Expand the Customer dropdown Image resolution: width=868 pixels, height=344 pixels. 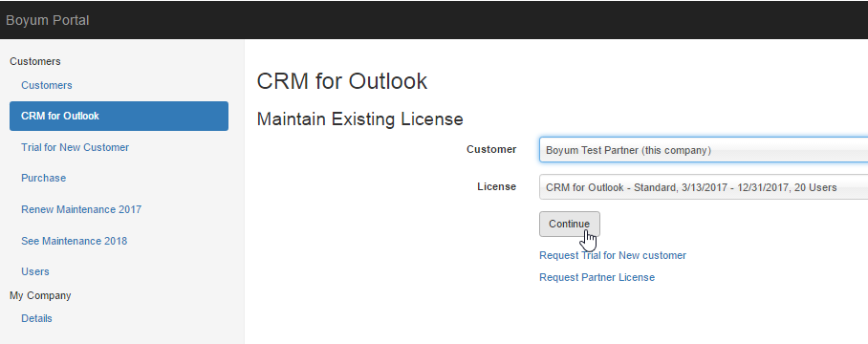pyautogui.click(x=704, y=150)
